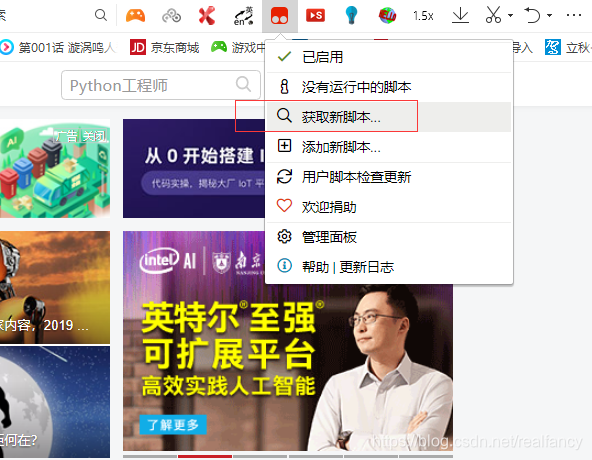
Task: Choose 获取新脚本... from the menu
Action: (x=389, y=117)
